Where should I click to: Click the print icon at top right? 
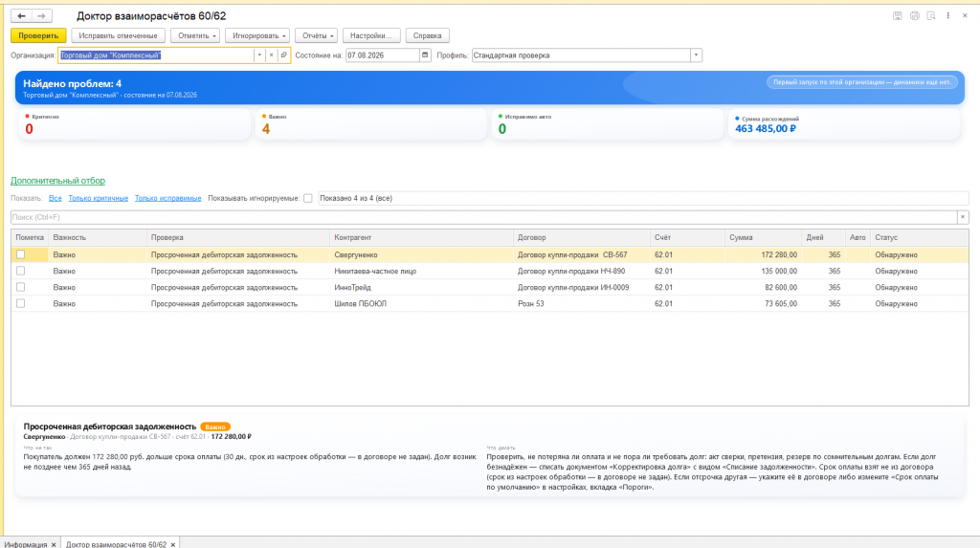click(x=914, y=15)
